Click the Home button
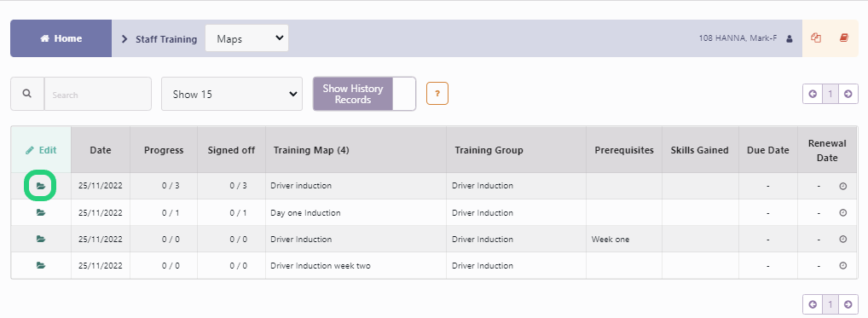Viewport: 868px width, 318px height. 61,38
